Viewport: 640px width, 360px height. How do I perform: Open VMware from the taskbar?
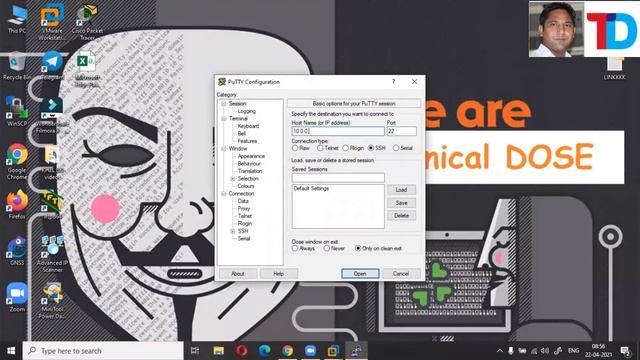point(333,351)
